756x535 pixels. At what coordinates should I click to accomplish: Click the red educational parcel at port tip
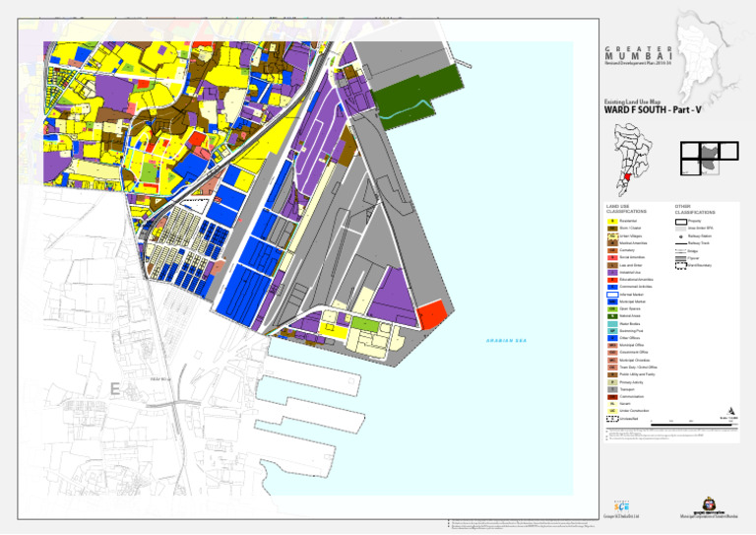point(432,314)
